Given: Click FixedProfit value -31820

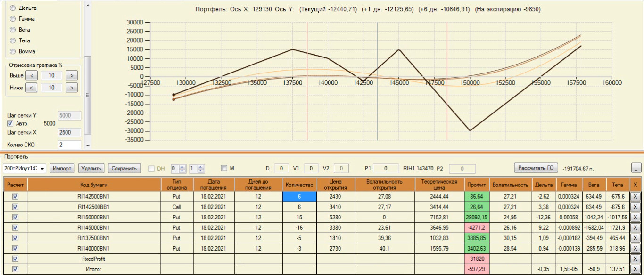Looking at the screenshot, I should point(476,259).
